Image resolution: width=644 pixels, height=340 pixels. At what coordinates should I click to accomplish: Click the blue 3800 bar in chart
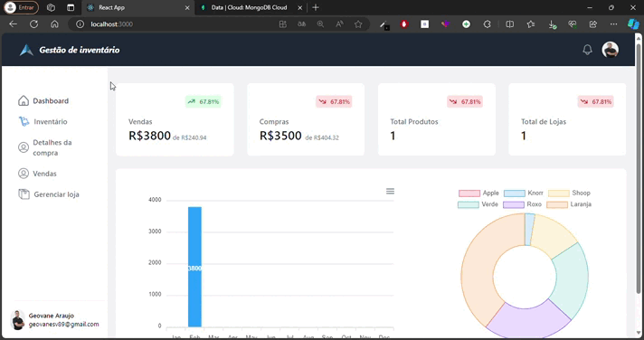[x=194, y=267]
